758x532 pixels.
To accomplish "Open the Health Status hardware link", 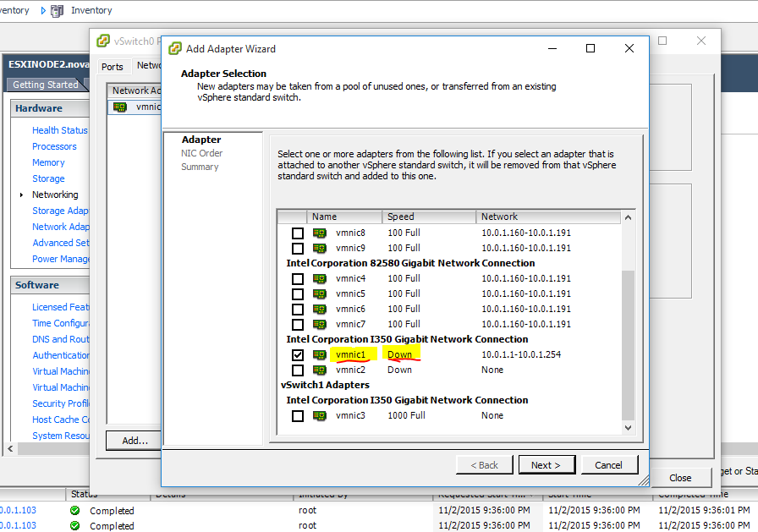I will pyautogui.click(x=60, y=130).
